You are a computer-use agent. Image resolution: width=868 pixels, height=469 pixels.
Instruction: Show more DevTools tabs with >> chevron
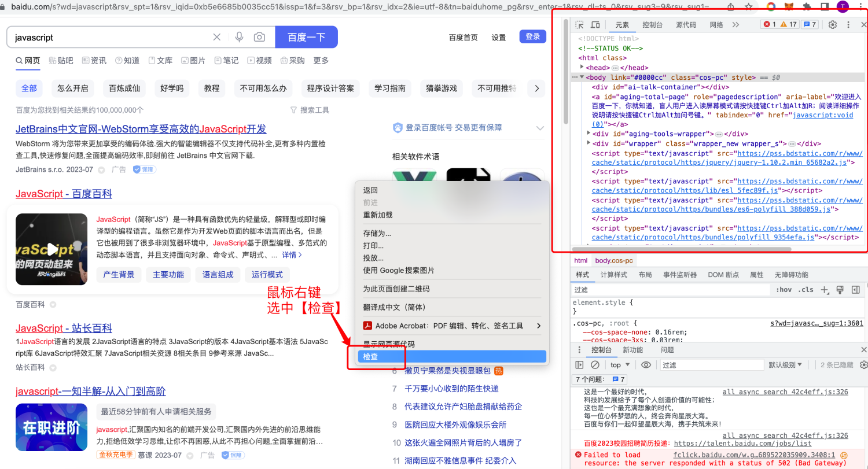pyautogui.click(x=735, y=25)
